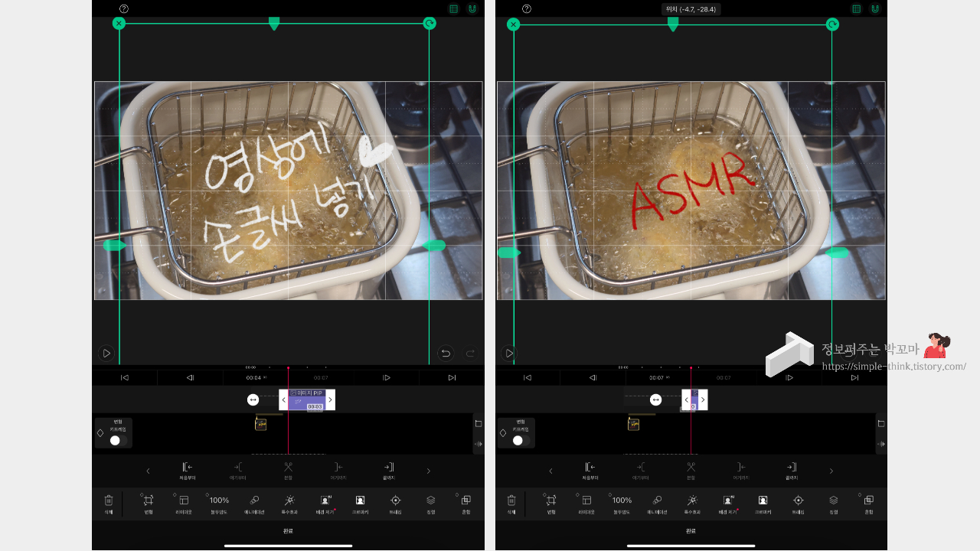980x551 pixels.
Task: Jump to timeline end in left panel
Action: pyautogui.click(x=452, y=377)
